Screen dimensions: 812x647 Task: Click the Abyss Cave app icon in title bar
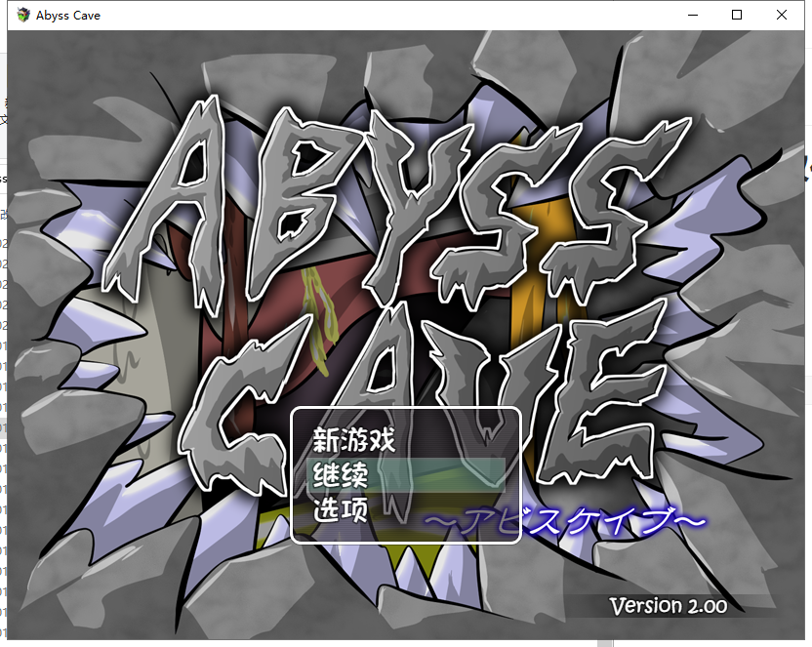click(x=20, y=16)
